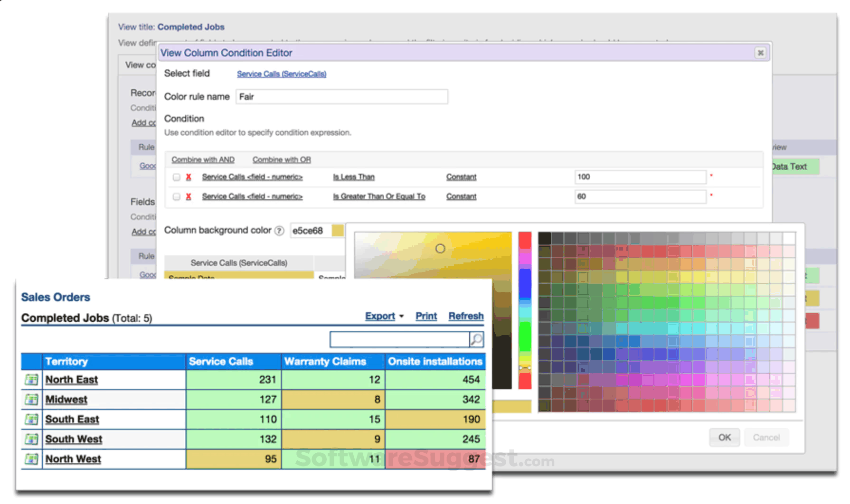The width and height of the screenshot is (850, 504).
Task: Open the North East territory record
Action: [71, 379]
